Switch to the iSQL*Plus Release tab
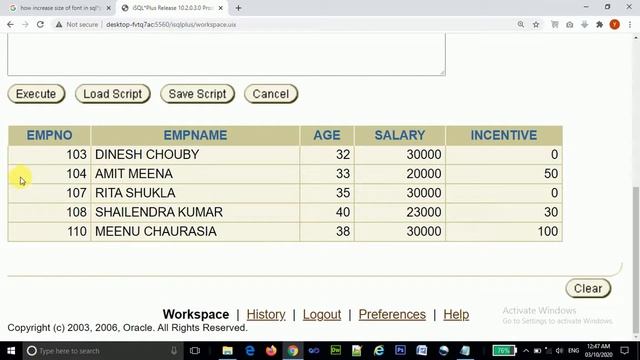 point(172,8)
